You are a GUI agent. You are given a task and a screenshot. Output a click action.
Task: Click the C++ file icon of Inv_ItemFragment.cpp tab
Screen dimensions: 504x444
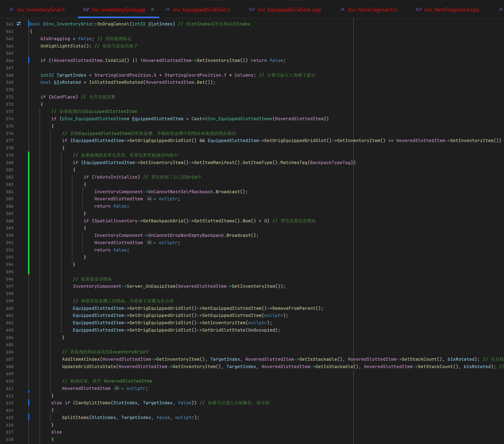[x=419, y=10]
